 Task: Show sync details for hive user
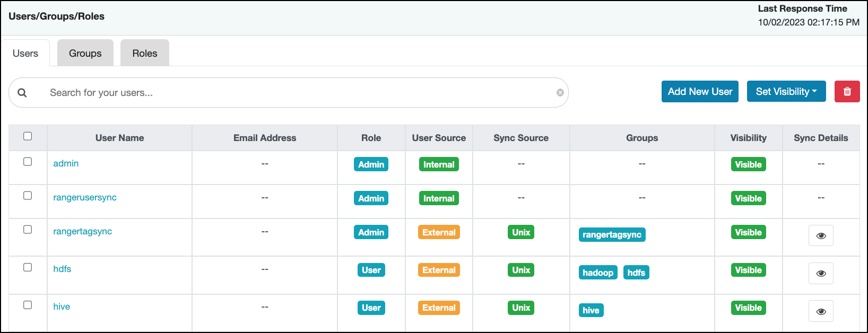tap(820, 311)
